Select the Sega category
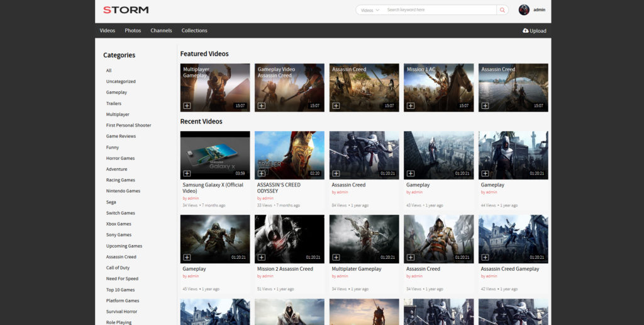The width and height of the screenshot is (644, 325). tap(111, 202)
